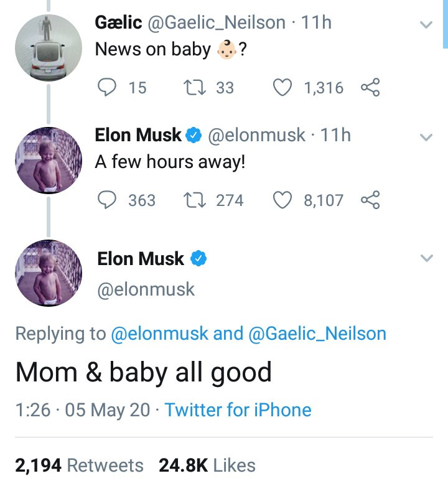Open the @Gaelic_Neilson mention in "Replying to"
Image resolution: width=448 pixels, height=481 pixels.
pos(317,334)
